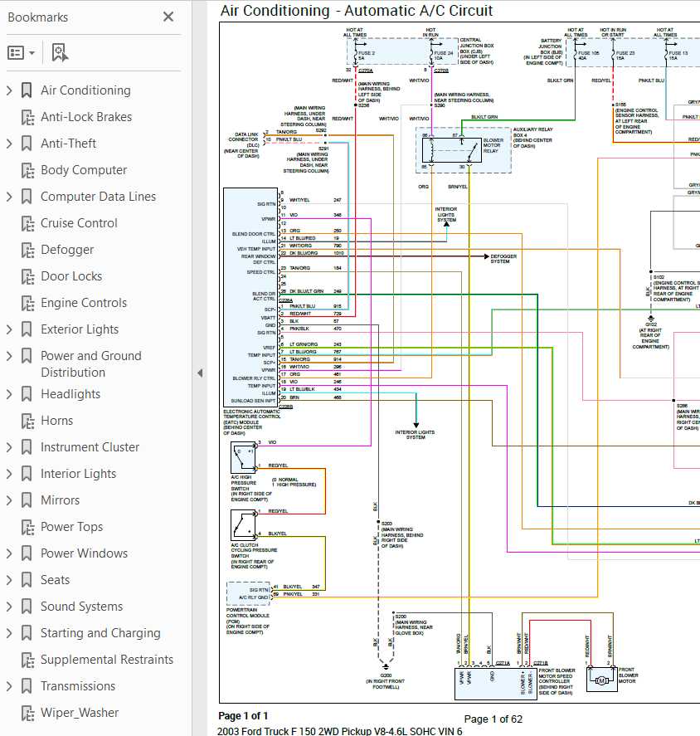Expand the Mirrors bookmark
This screenshot has width=700, height=736.
pos(9,500)
